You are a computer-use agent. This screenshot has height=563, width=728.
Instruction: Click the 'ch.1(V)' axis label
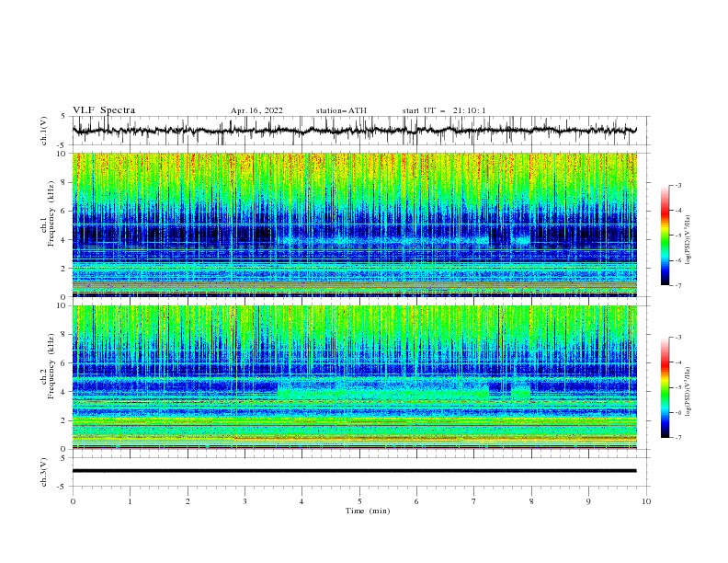coord(44,131)
